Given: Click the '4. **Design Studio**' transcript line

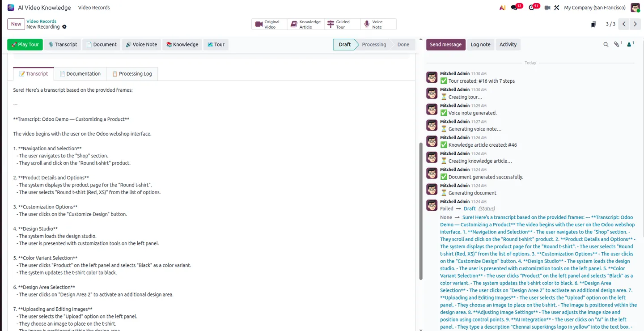Looking at the screenshot, I should coord(35,229).
